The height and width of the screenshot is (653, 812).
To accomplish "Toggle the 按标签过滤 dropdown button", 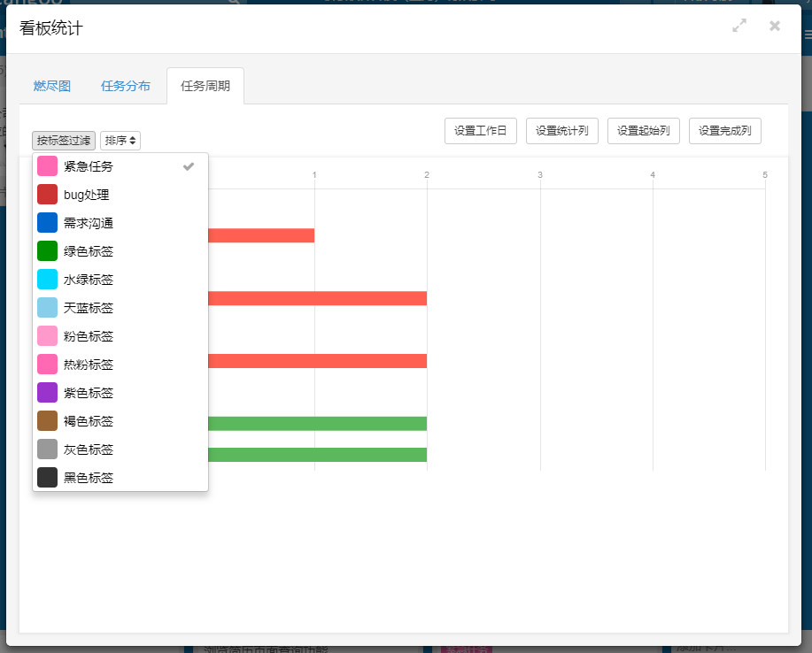I will coord(64,141).
